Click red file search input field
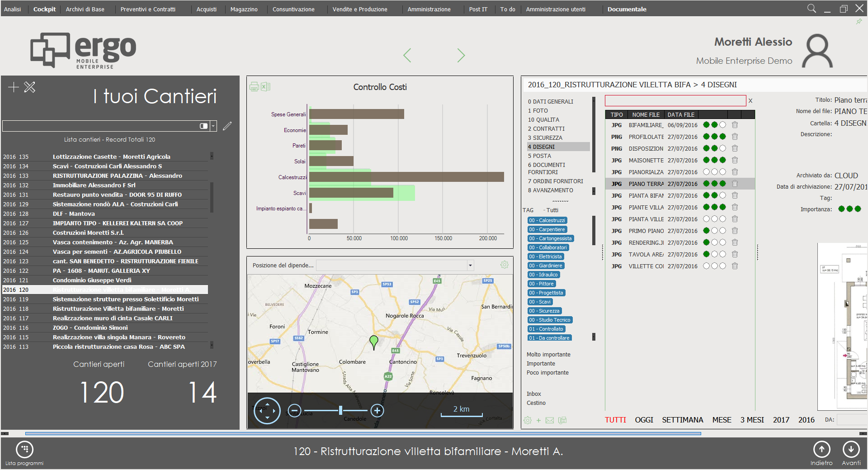The width and height of the screenshot is (868, 470). (x=675, y=100)
